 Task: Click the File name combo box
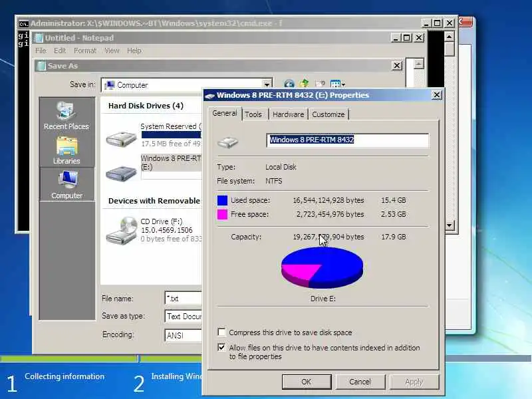point(184,298)
